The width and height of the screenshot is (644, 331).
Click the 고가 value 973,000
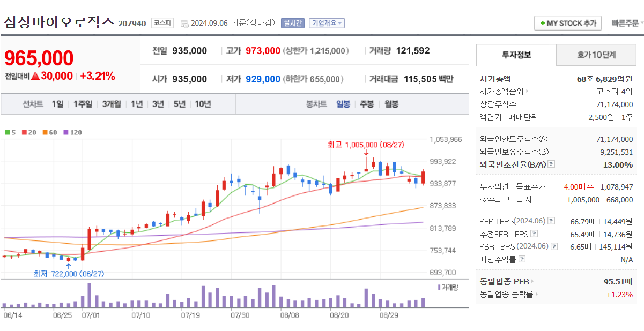pos(263,51)
